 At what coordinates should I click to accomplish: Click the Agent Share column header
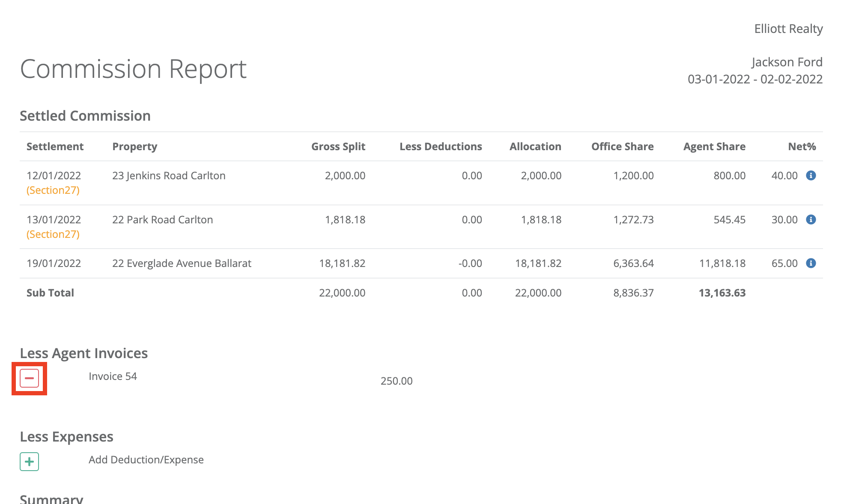[x=714, y=147]
